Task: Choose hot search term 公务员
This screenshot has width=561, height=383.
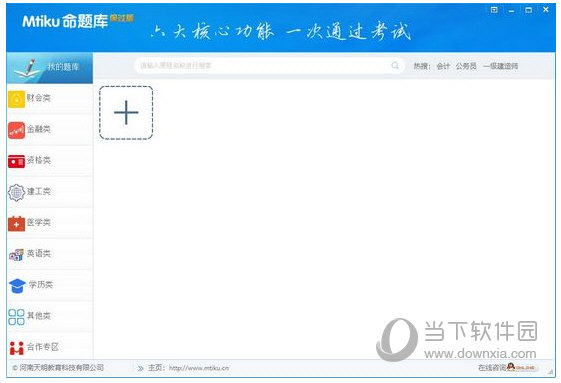Action: [466, 66]
